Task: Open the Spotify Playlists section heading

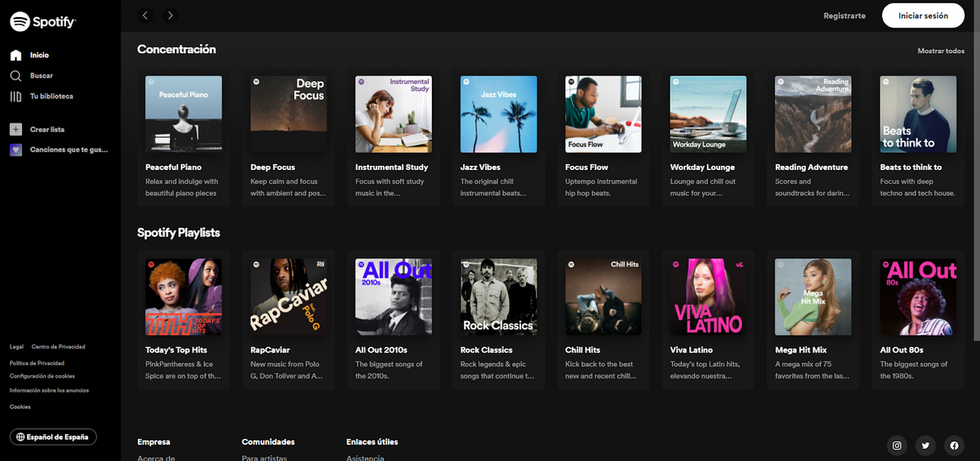Action: pos(179,233)
